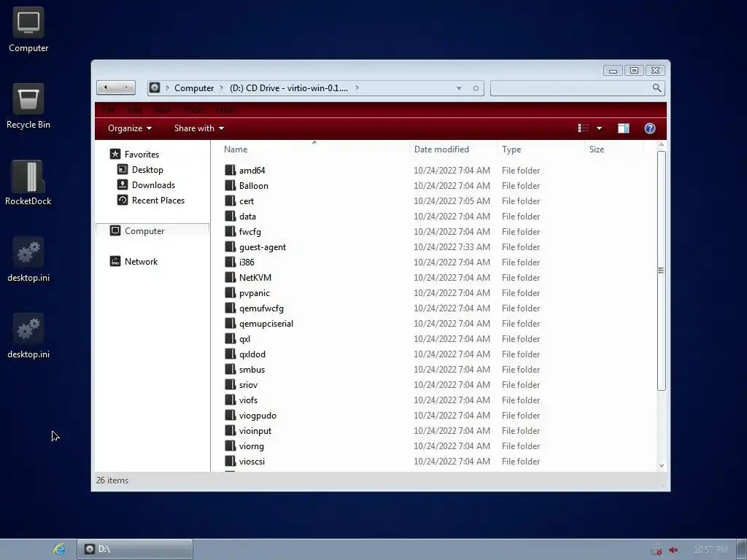Click the change view icon
The image size is (747, 560).
(583, 128)
